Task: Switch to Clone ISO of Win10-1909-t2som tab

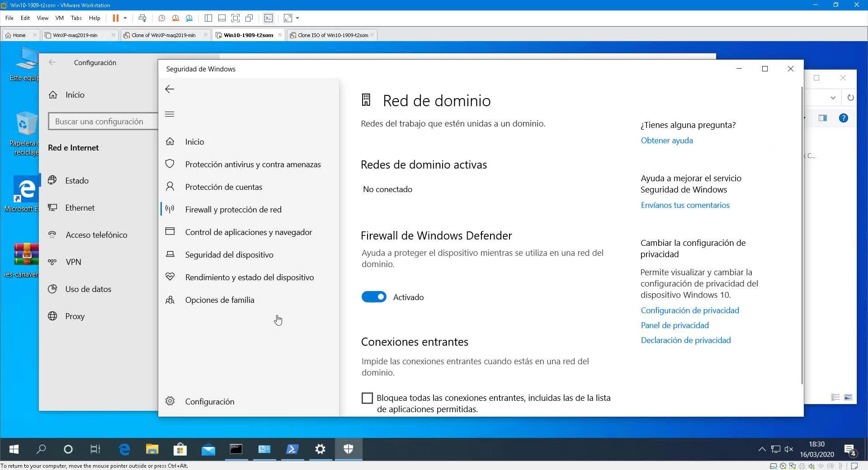Action: pyautogui.click(x=332, y=35)
